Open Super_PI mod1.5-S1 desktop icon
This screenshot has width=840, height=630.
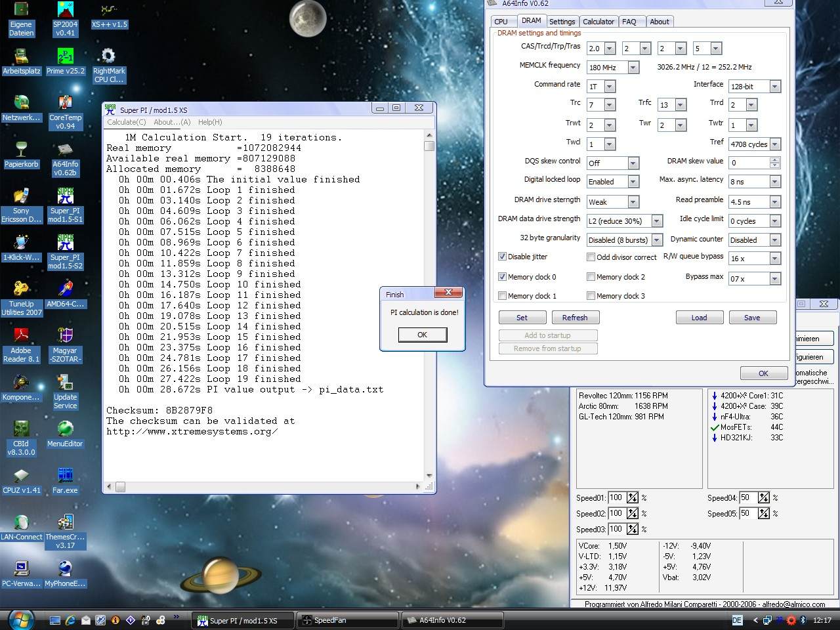[65, 205]
